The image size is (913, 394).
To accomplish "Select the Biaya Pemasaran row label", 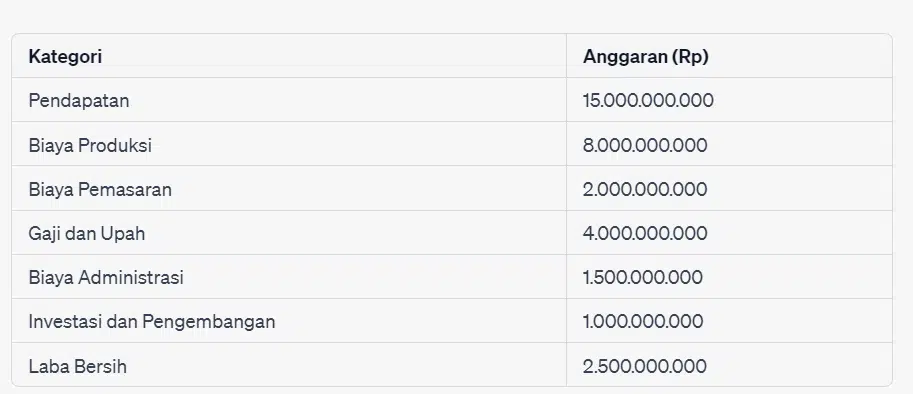I will 100,189.
